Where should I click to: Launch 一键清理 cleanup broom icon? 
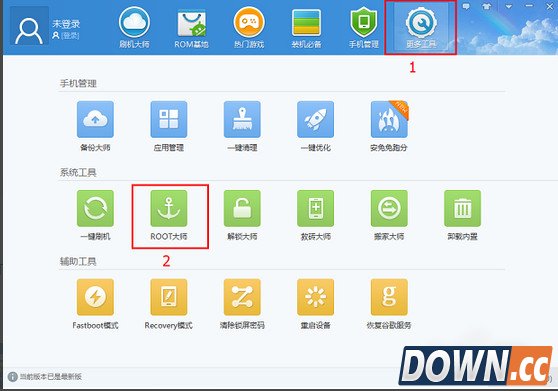(242, 119)
